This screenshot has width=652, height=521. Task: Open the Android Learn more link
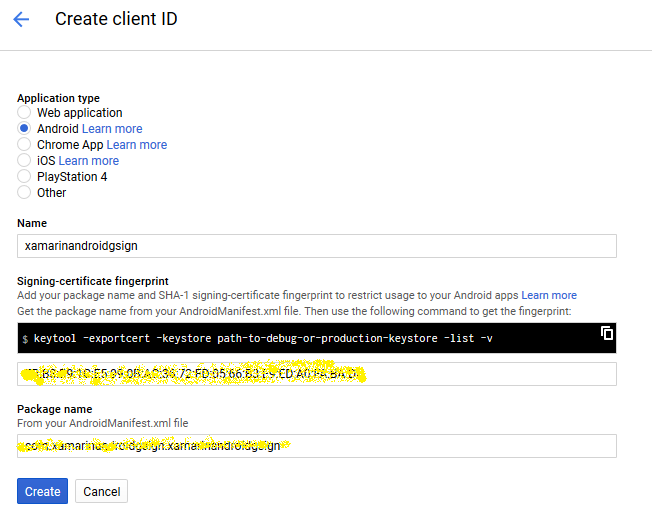(x=112, y=129)
